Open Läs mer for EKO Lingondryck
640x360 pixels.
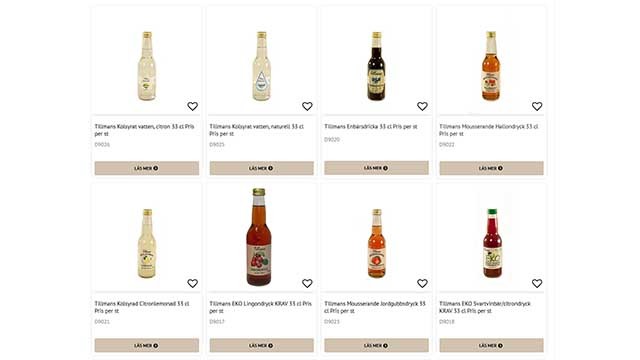(262, 345)
